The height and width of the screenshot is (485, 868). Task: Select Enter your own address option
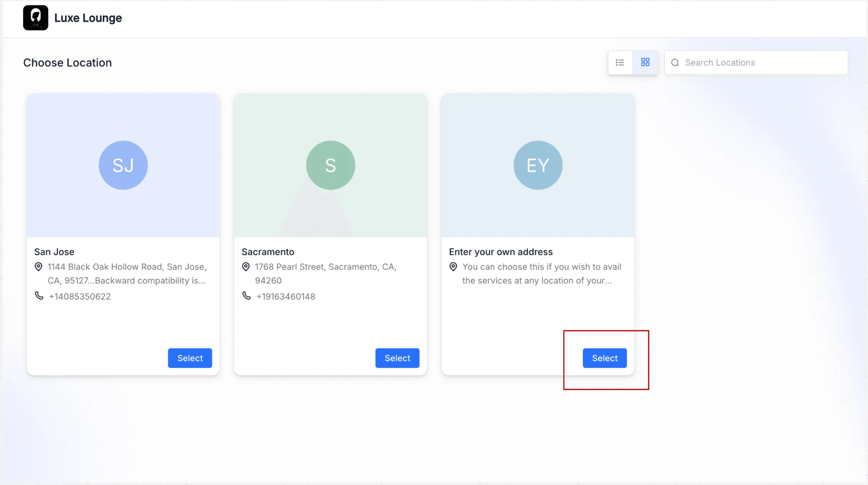pyautogui.click(x=605, y=358)
